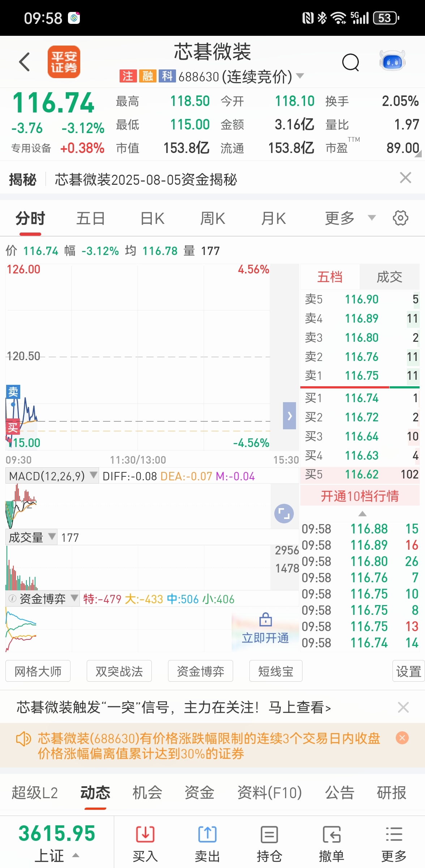Tap the 网格大师 button

(x=38, y=671)
